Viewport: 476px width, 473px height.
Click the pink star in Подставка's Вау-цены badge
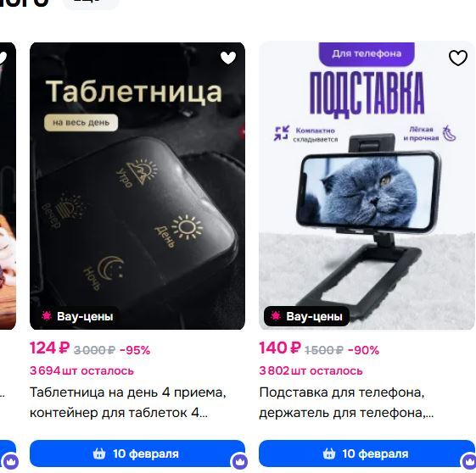(x=276, y=316)
